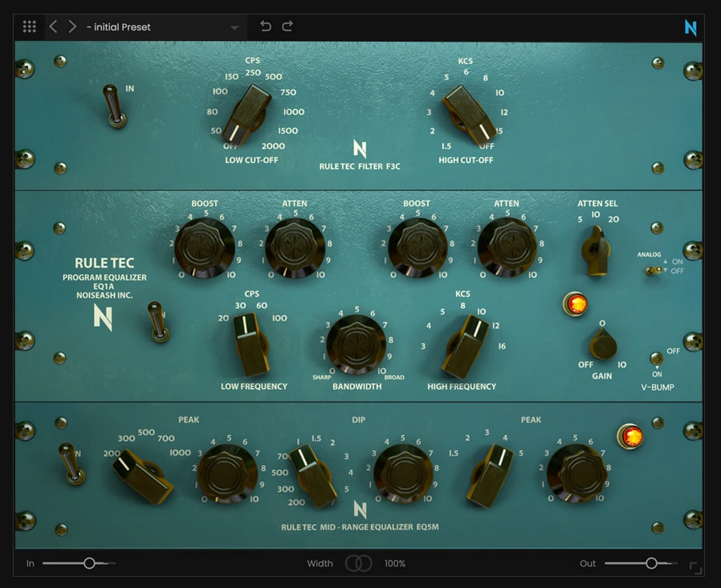
Task: Toggle the F3C filter IN switch
Action: click(113, 106)
